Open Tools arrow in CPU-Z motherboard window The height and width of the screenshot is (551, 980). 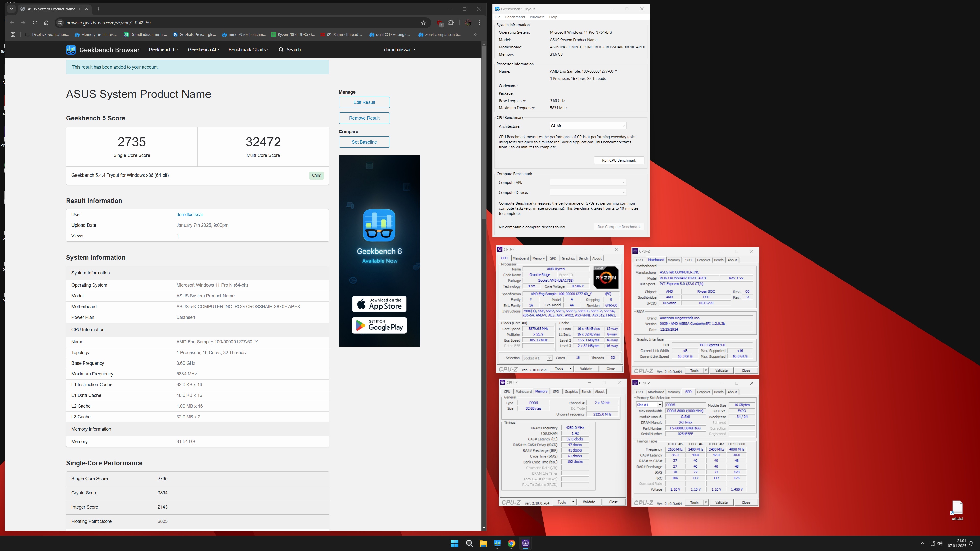point(705,371)
